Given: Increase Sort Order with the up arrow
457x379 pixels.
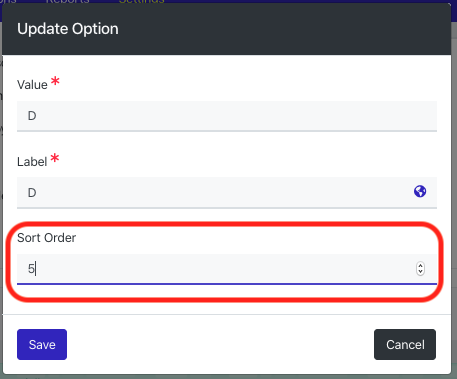Looking at the screenshot, I should coord(420,265).
